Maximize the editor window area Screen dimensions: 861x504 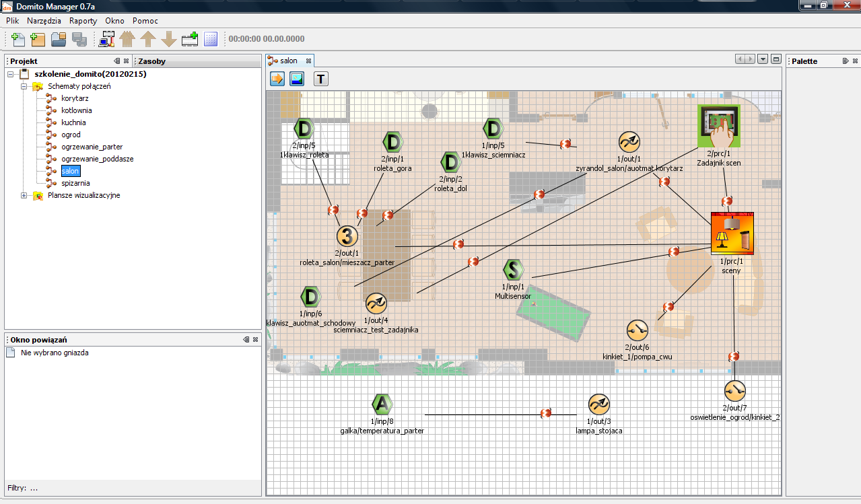[x=776, y=59]
